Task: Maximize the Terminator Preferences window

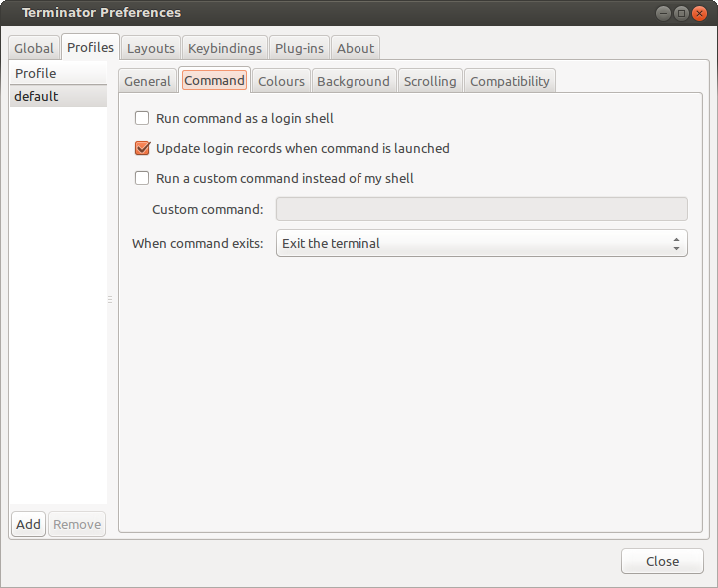Action: [681, 13]
